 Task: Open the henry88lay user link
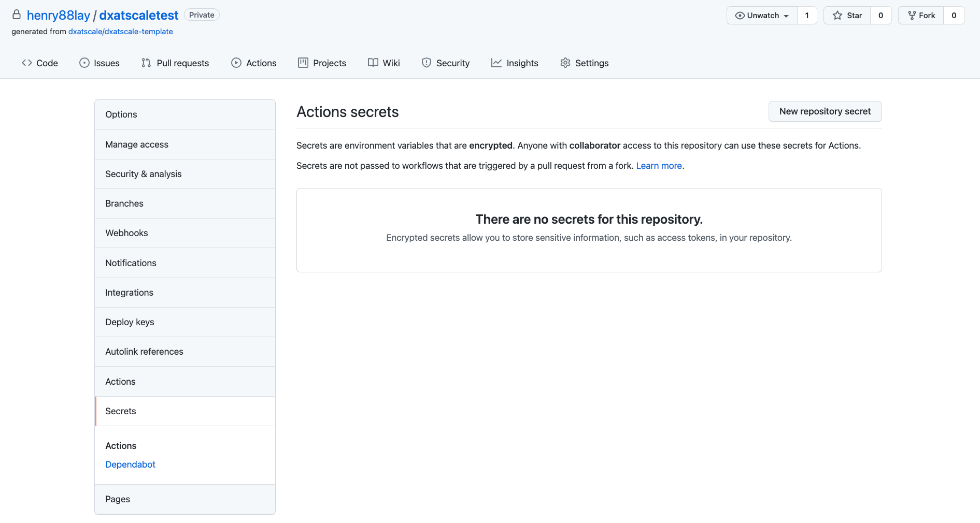coord(59,15)
